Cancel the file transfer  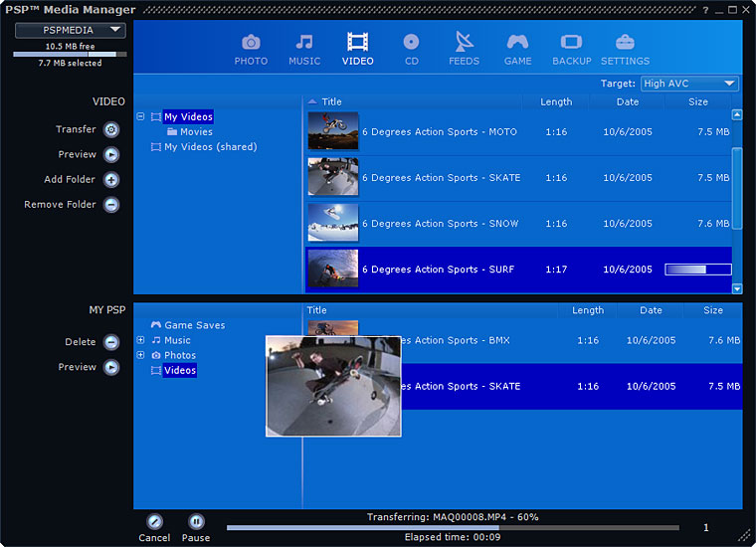click(x=154, y=521)
